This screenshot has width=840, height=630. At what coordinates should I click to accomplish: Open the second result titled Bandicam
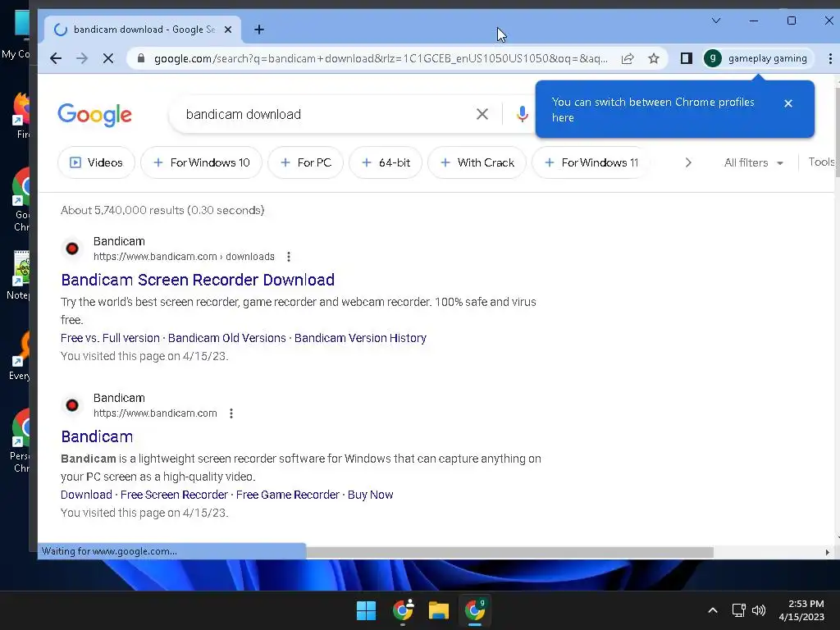click(97, 436)
